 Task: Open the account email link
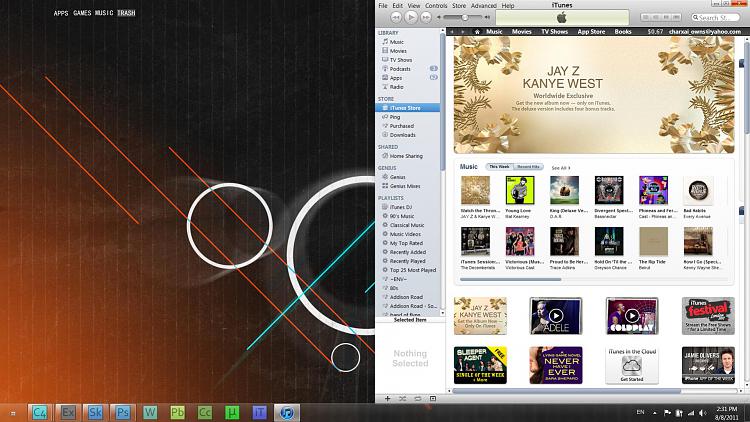click(705, 32)
